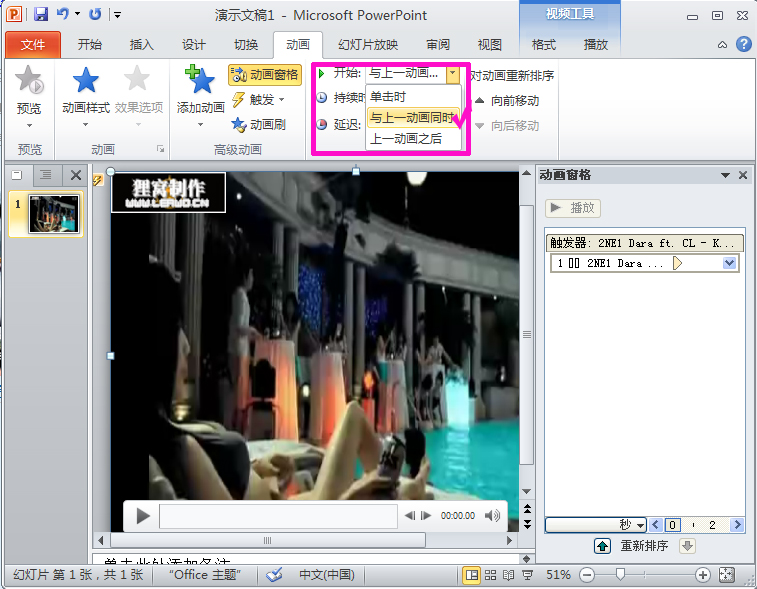This screenshot has height=589, width=757.
Task: Switch to reading view icon
Action: 508,575
